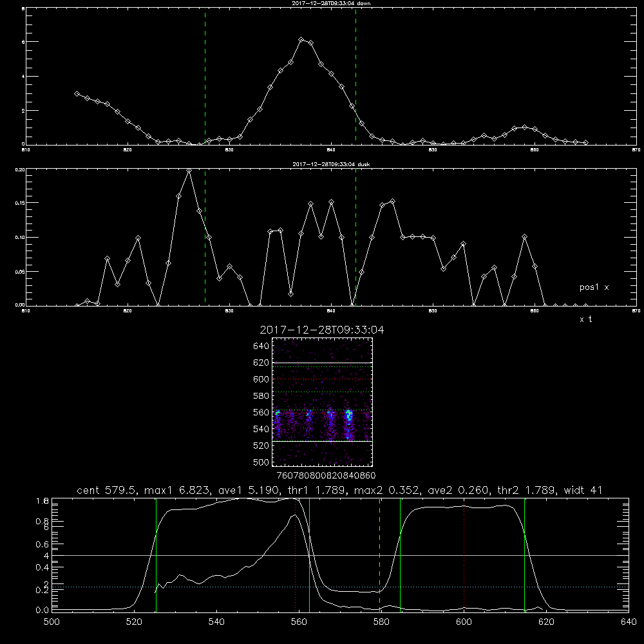The image size is (644, 644).
Task: Click the green vertical line just right of 560
Action: pyautogui.click(x=309, y=554)
